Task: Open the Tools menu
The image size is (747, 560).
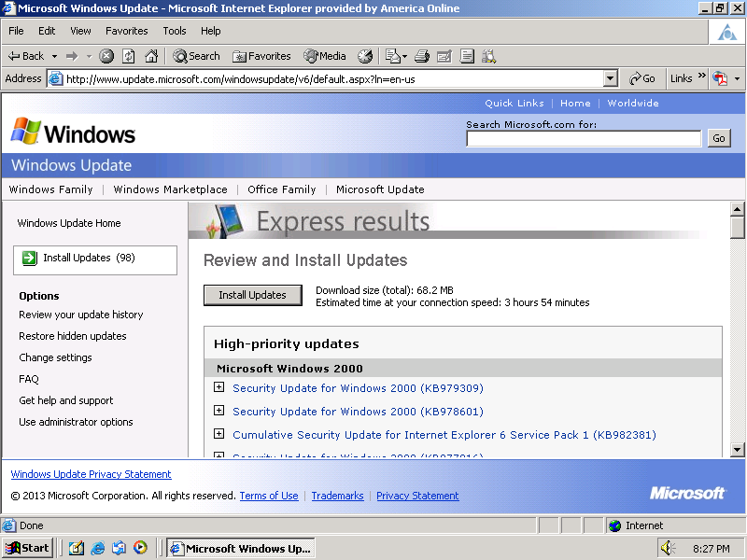Action: tap(175, 31)
